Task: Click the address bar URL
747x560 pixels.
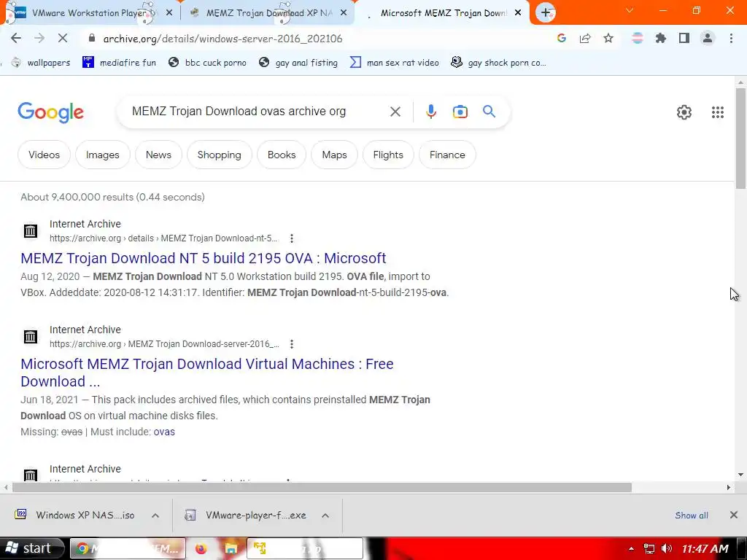Action: pyautogui.click(x=222, y=39)
